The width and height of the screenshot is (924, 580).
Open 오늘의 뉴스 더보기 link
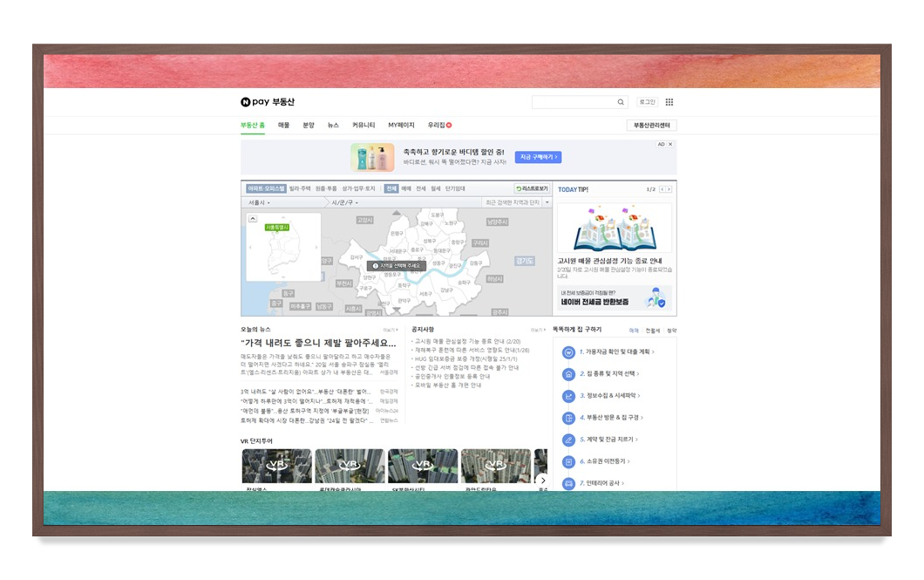(391, 330)
